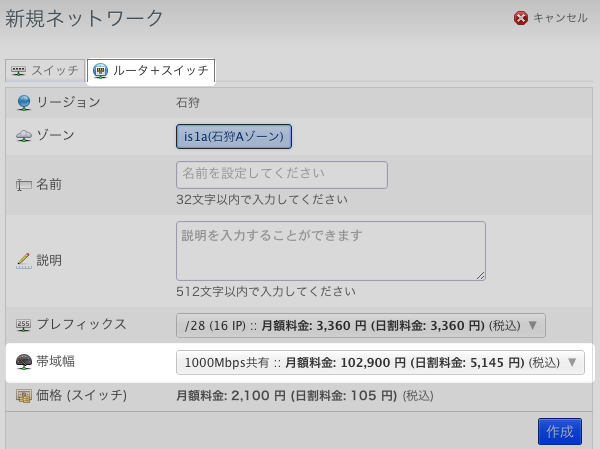The width and height of the screenshot is (600, 449).
Task: Click the red cancel X icon
Action: pyautogui.click(x=520, y=18)
